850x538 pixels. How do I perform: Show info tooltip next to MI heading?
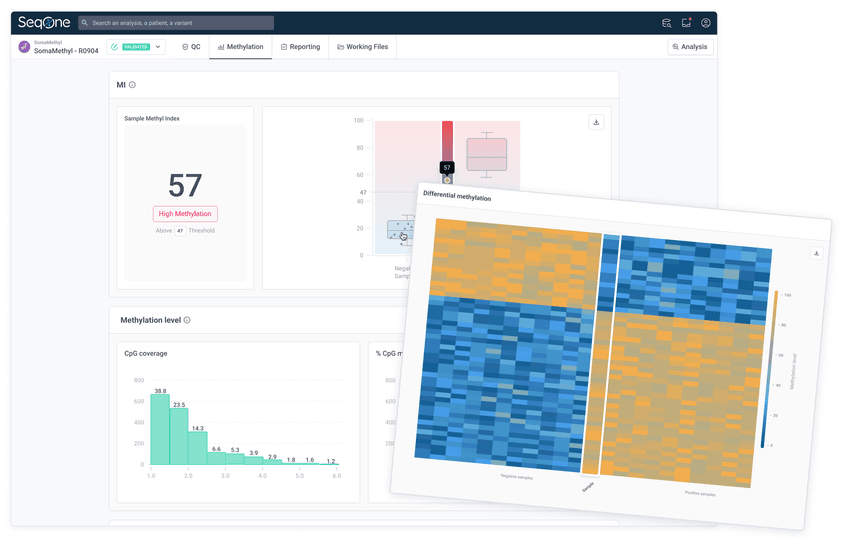pyautogui.click(x=133, y=85)
